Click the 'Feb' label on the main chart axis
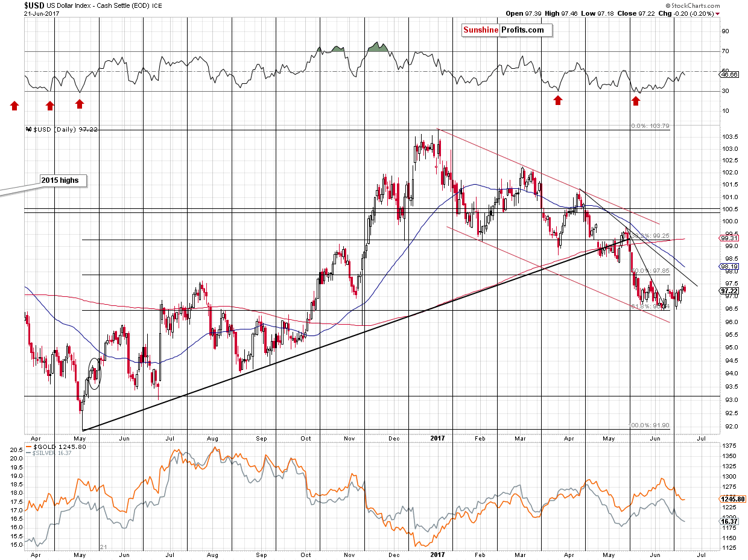Viewport: 748px width, 560px height. (x=481, y=438)
